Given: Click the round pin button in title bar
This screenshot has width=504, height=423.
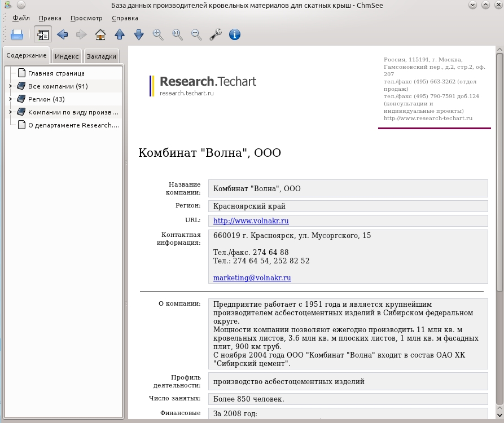Looking at the screenshot, I should click(x=21, y=5).
